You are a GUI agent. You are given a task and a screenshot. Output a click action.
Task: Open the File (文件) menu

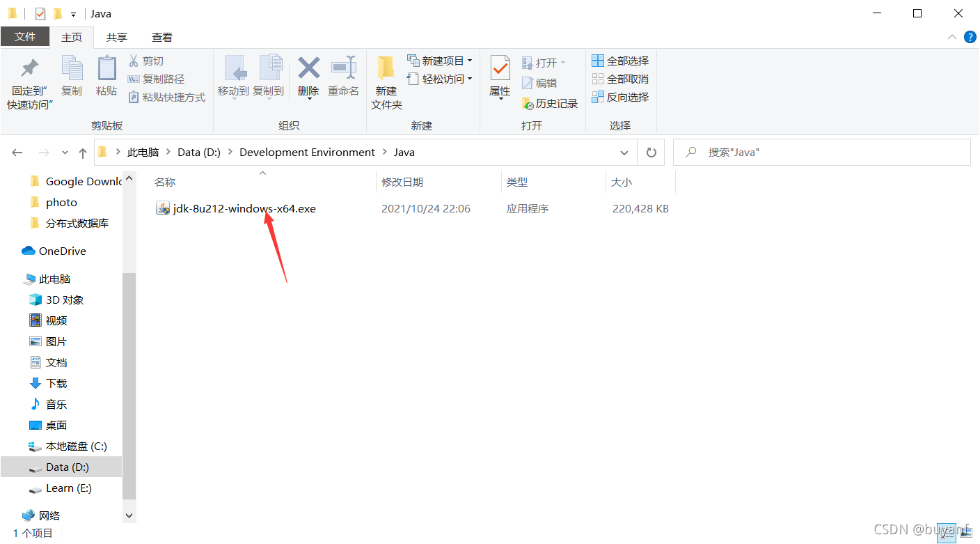25,37
